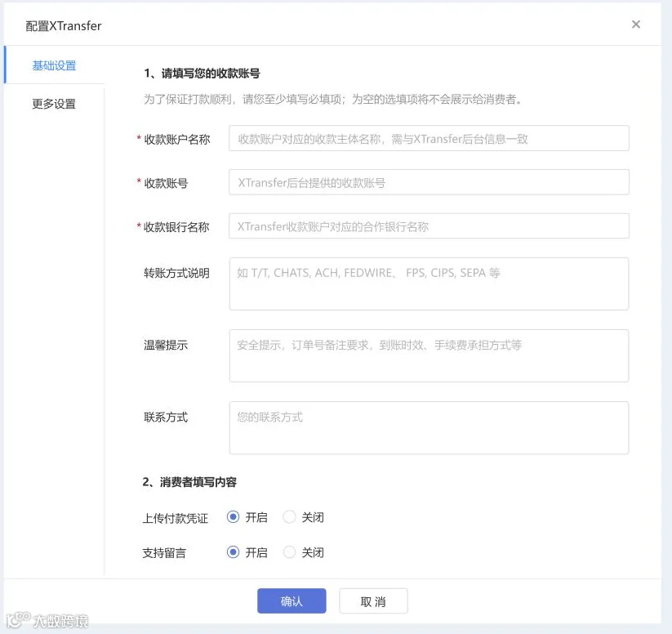This screenshot has width=672, height=634.
Task: Enable 上传付款凭证 with 开启 radio
Action: 234,517
